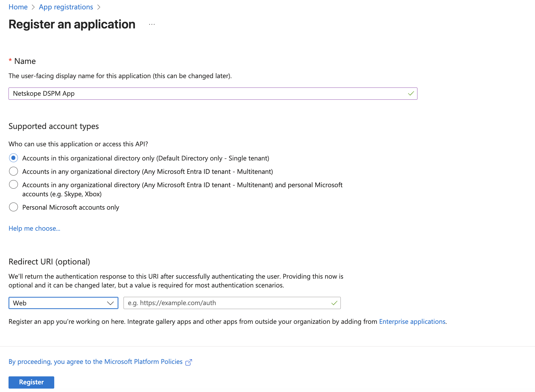Open the Web platform dropdown
The width and height of the screenshot is (535, 392).
click(x=63, y=303)
